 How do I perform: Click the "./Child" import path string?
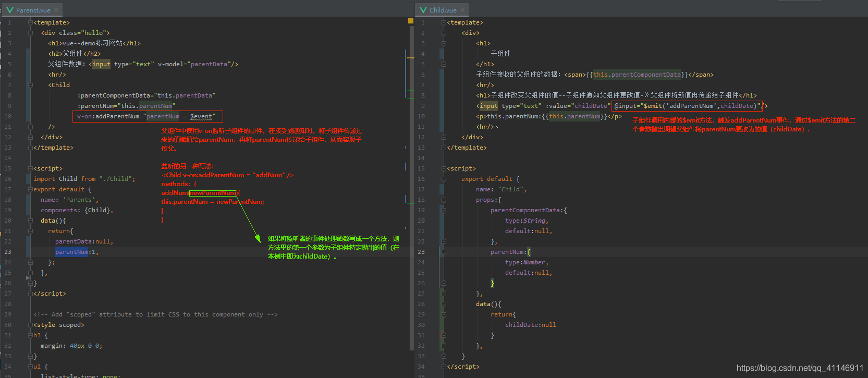(115, 179)
